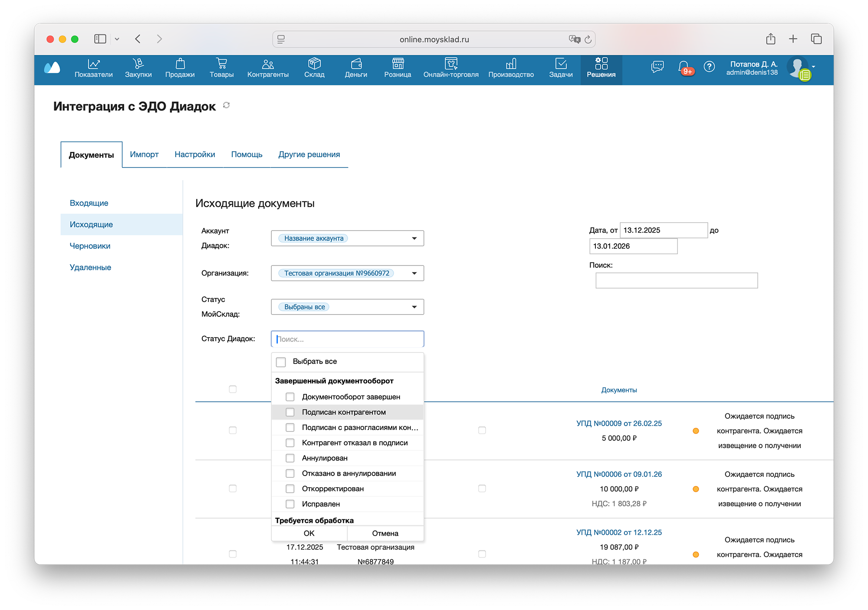The image size is (868, 610).
Task: Check the Выбрать все checkbox
Action: point(281,362)
